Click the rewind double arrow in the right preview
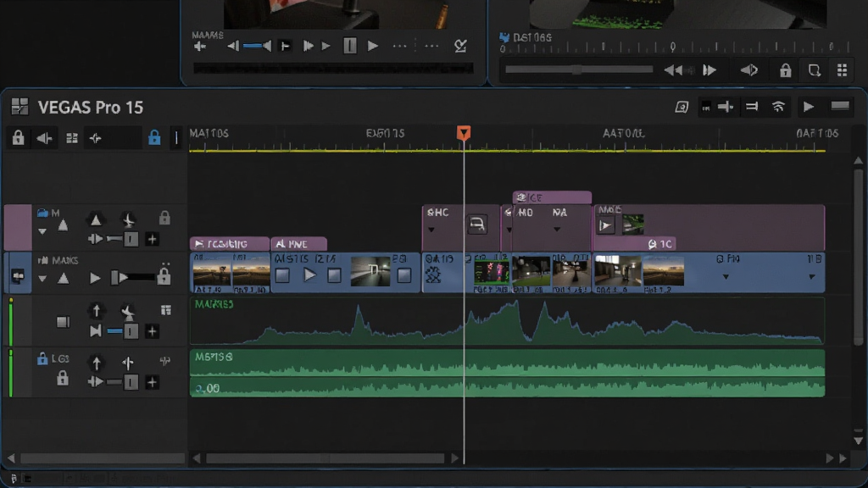Viewport: 868px width, 488px height. (x=673, y=70)
